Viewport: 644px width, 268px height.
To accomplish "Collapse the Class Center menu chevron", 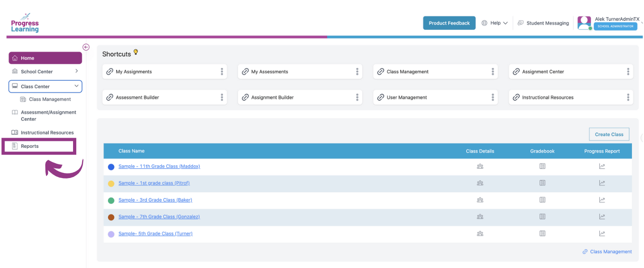I will (76, 86).
